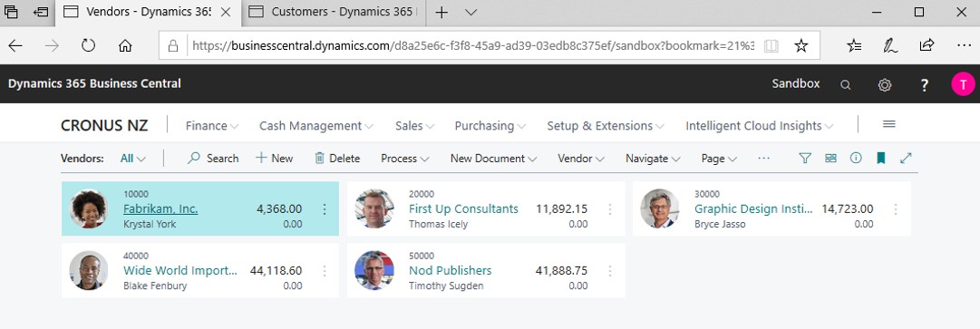Open the First Up Consultants vendor
This screenshot has width=980, height=329.
point(464,209)
